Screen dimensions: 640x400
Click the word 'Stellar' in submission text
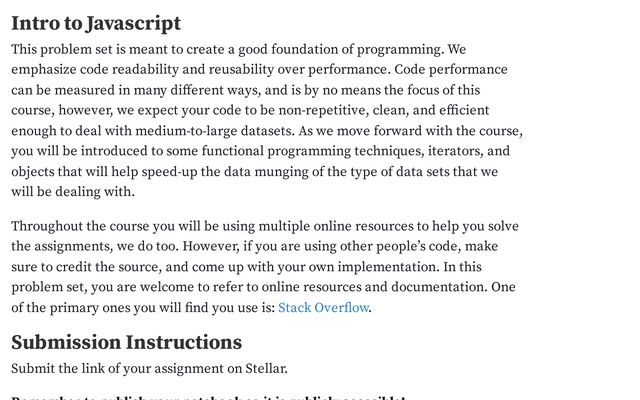[265, 369]
